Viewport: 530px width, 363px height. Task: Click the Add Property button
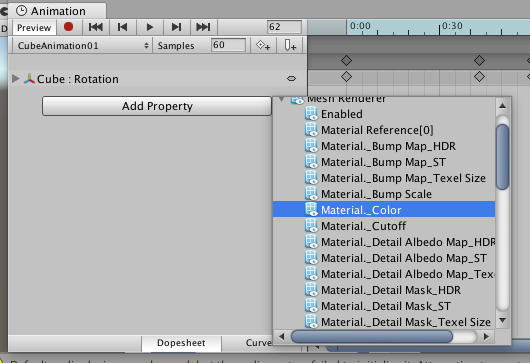(157, 106)
